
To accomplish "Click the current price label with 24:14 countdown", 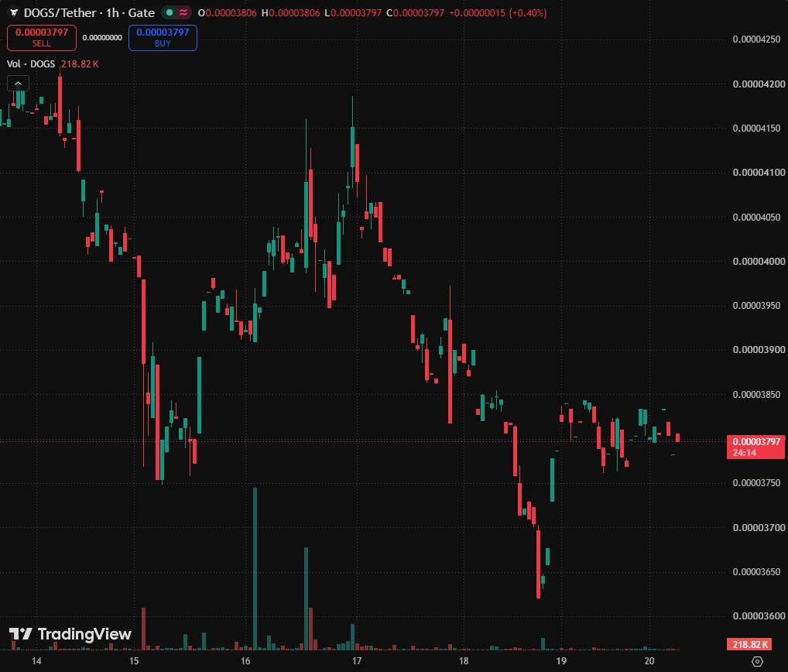I will coord(755,447).
